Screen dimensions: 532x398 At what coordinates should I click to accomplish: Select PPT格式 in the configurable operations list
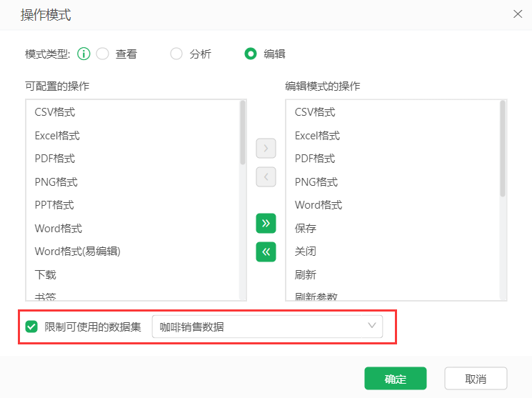54,205
